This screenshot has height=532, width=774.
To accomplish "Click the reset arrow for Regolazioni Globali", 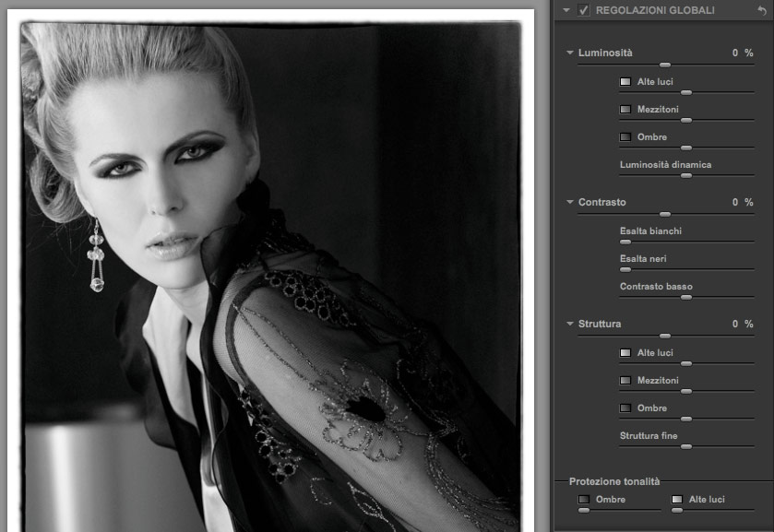I will tap(761, 10).
